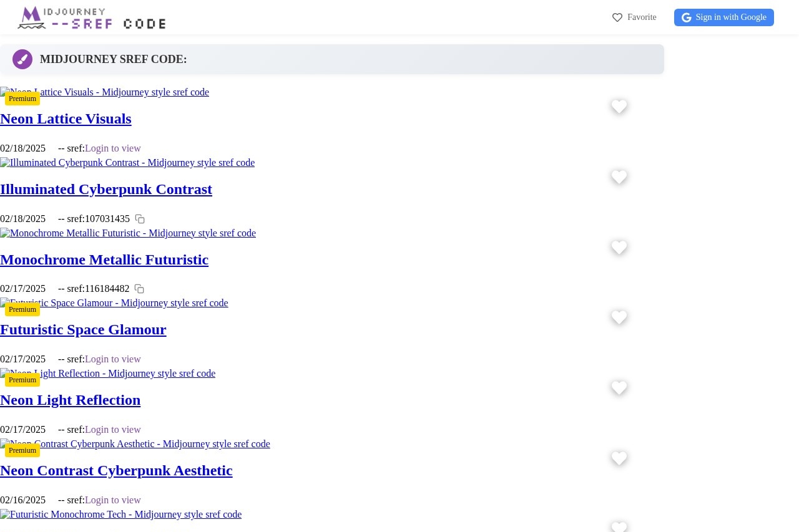Click the heart icon beside Favorite
Image resolution: width=799 pixels, height=532 pixels.
(617, 17)
